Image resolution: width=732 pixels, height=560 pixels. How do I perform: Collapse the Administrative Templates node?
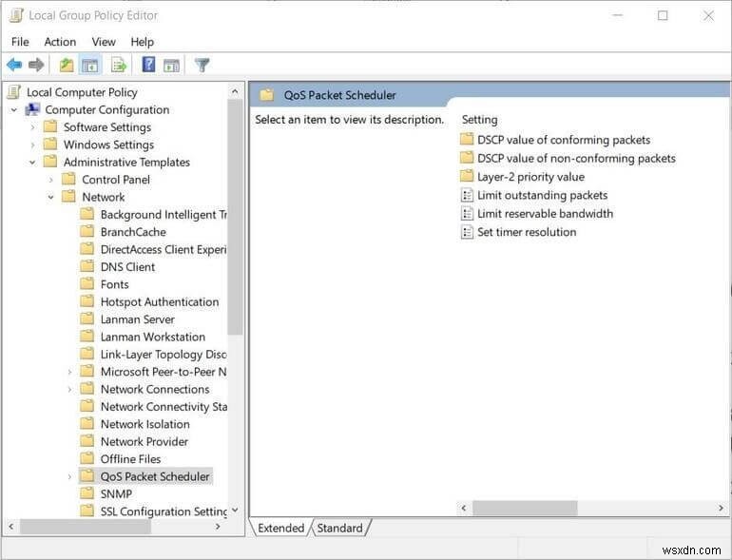(x=32, y=162)
